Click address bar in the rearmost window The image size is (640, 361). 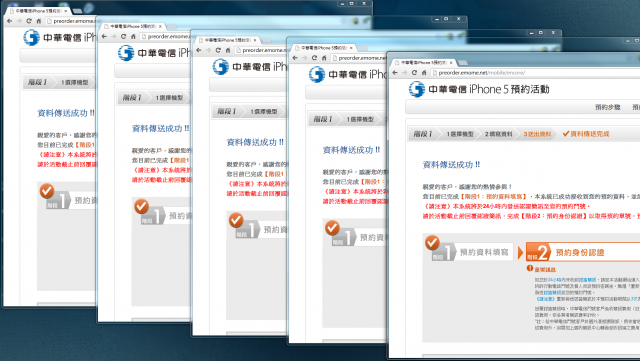[x=70, y=21]
